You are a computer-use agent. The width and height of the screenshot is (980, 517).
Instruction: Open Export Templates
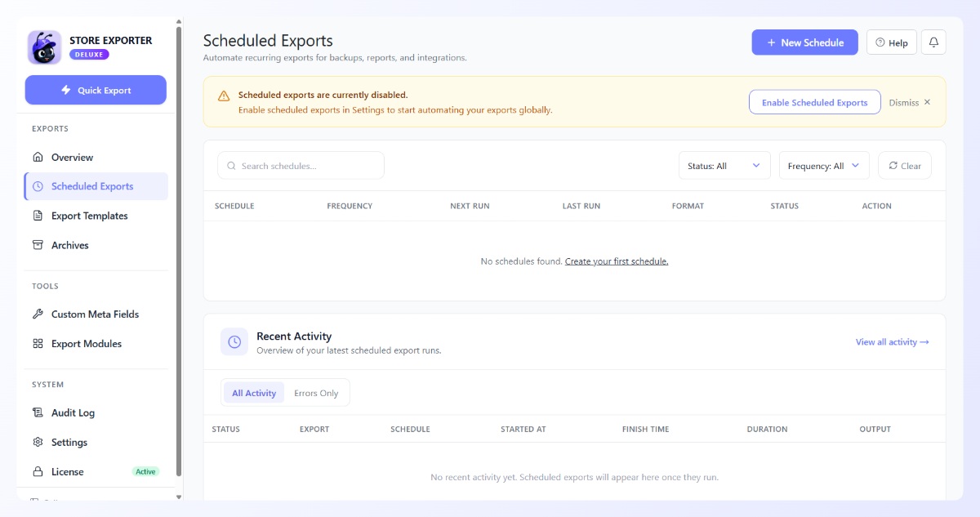96,216
